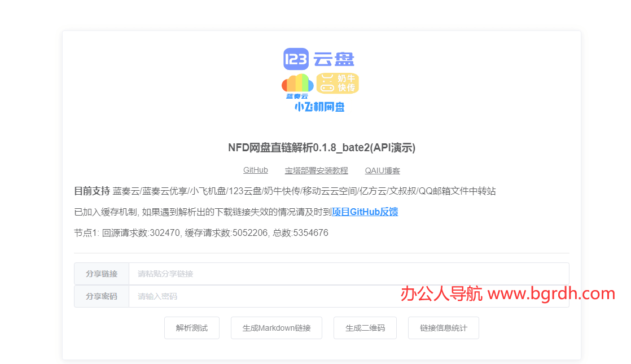Click the 节点1 request statistics line
Screen dimensions: 631x364
pyautogui.click(x=201, y=233)
